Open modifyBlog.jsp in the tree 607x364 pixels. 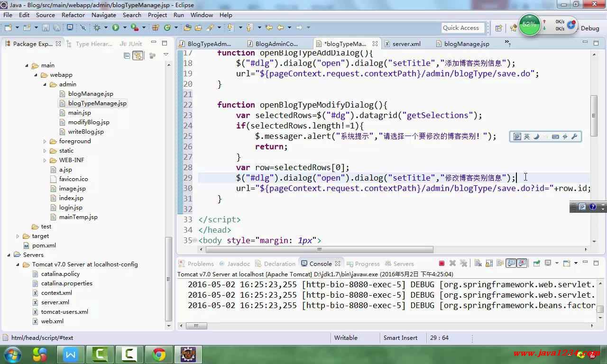pyautogui.click(x=89, y=122)
